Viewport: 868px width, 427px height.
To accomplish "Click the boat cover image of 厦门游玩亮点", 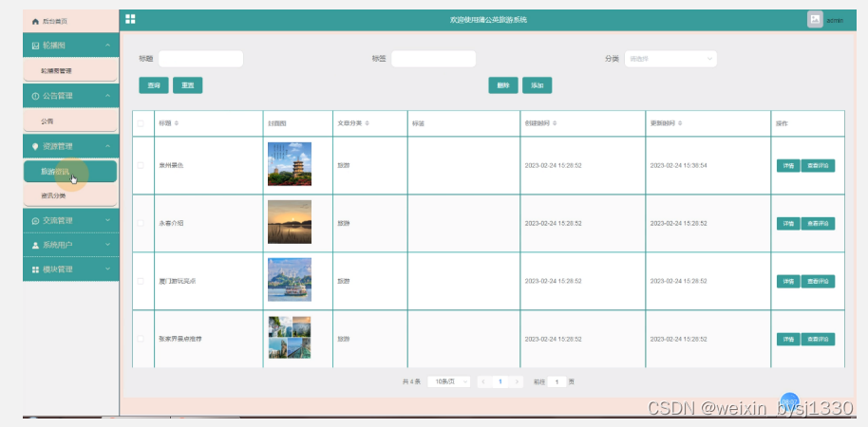I will coord(290,280).
